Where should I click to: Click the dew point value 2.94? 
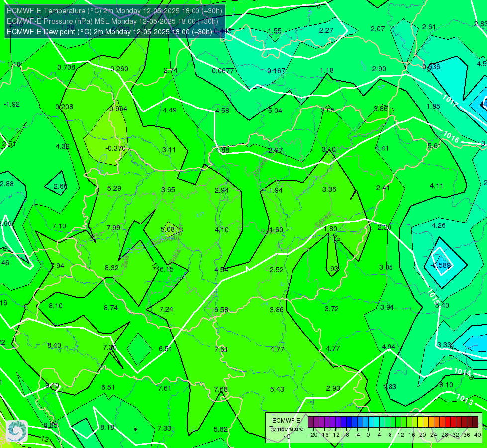pos(222,190)
